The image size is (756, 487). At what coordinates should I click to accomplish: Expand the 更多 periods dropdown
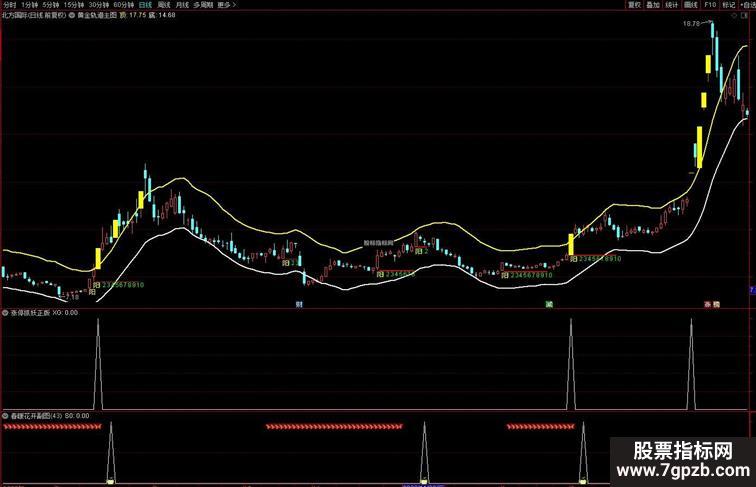[x=227, y=4]
